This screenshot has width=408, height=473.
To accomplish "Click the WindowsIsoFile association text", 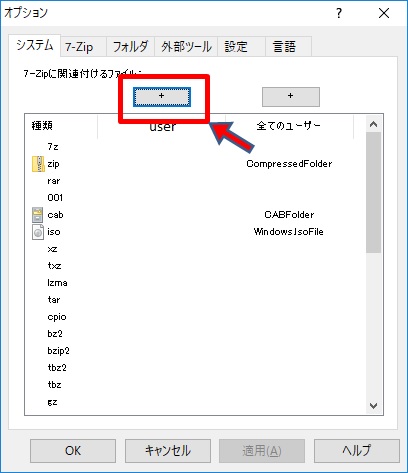I will coord(289,232).
